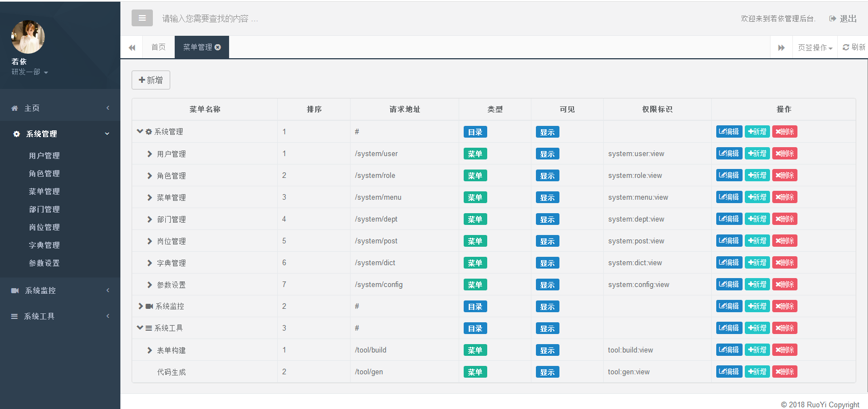868x409 pixels.
Task: Open 参数设置 in sidebar
Action: (44, 263)
